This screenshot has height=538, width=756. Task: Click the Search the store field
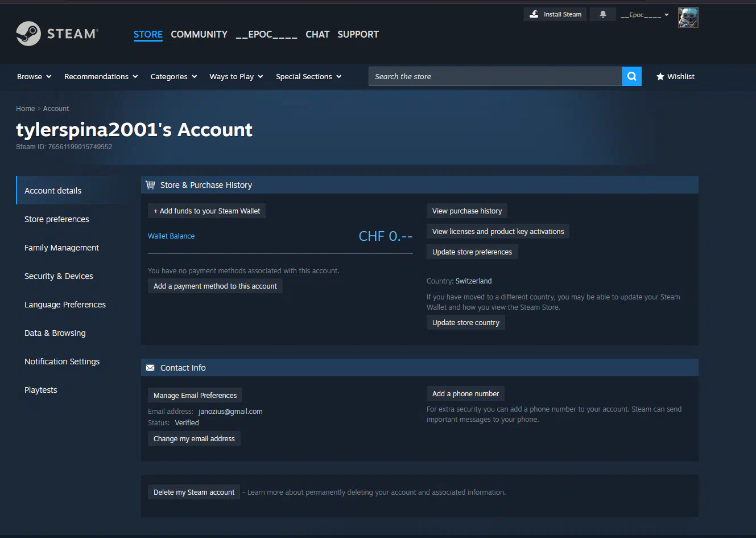click(x=495, y=76)
